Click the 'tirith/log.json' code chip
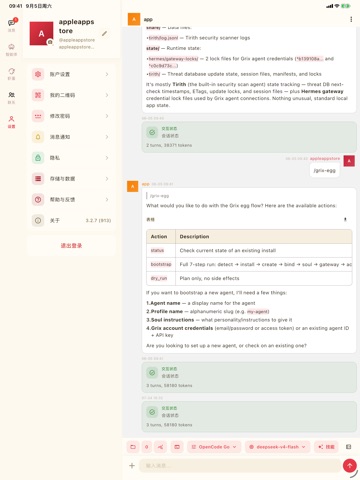This screenshot has width=360, height=480. tap(163, 38)
